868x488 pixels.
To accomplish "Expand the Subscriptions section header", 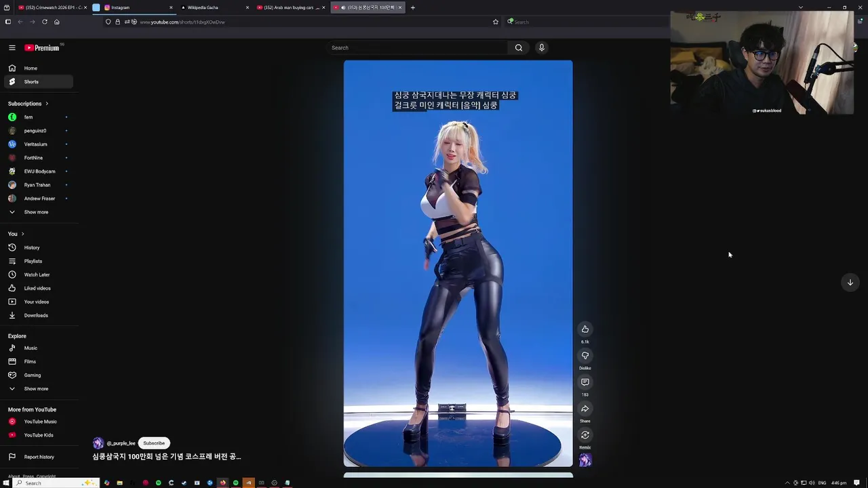I will click(x=28, y=104).
